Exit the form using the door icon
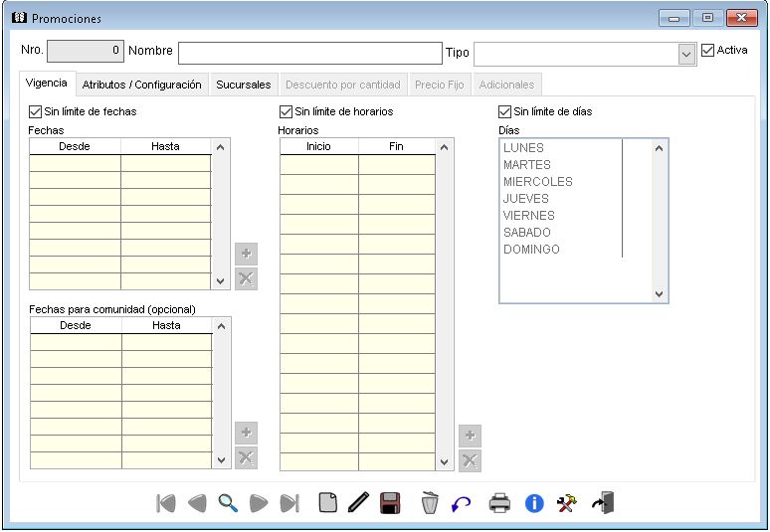This screenshot has width=770, height=532. (x=603, y=503)
